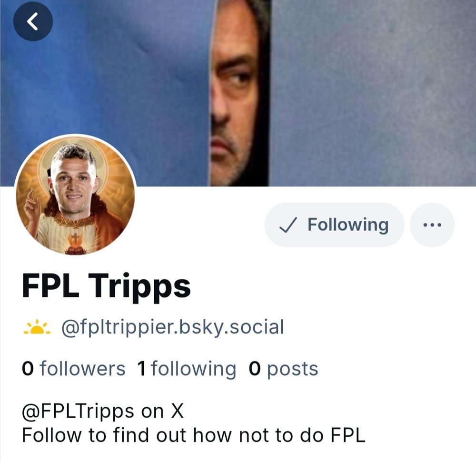Image resolution: width=476 pixels, height=461 pixels.
Task: Open the 0 followers list
Action: point(73,369)
